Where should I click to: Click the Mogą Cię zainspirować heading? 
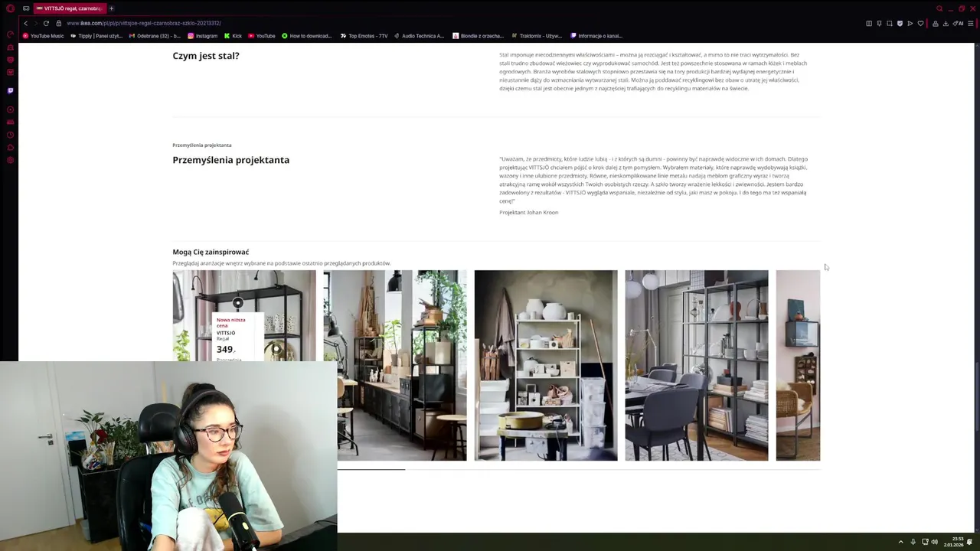211,252
